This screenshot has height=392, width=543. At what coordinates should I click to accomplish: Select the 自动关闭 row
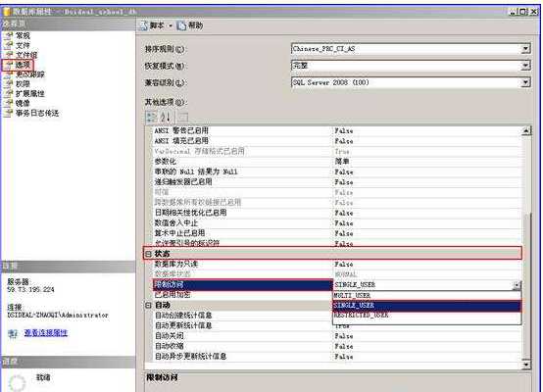point(336,336)
